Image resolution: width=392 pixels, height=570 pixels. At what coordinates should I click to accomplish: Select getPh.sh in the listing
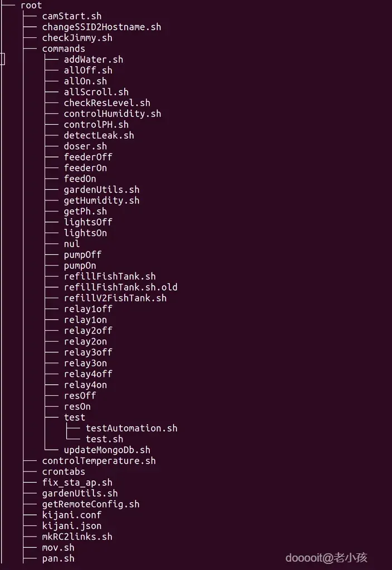(x=85, y=212)
